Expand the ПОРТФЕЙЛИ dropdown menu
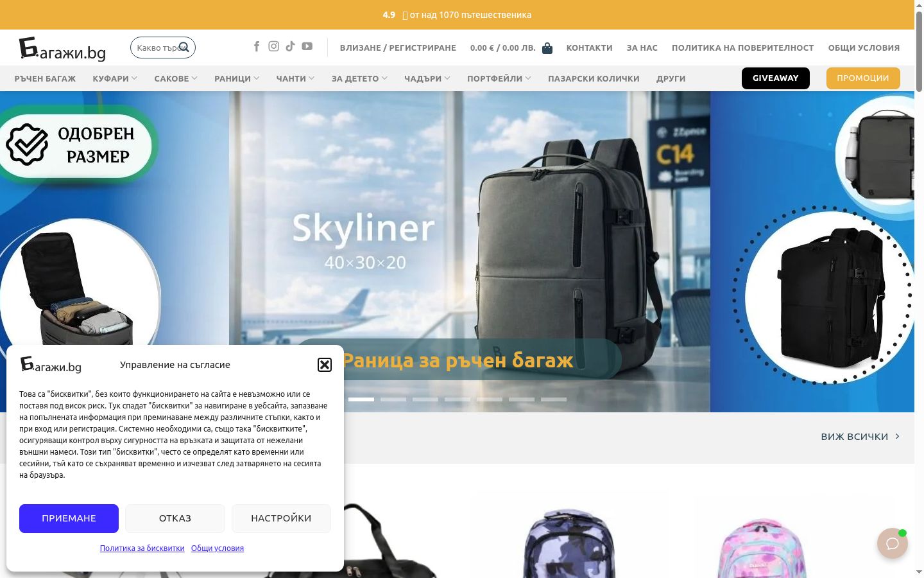Screen dimensions: 924x578 (x=499, y=78)
